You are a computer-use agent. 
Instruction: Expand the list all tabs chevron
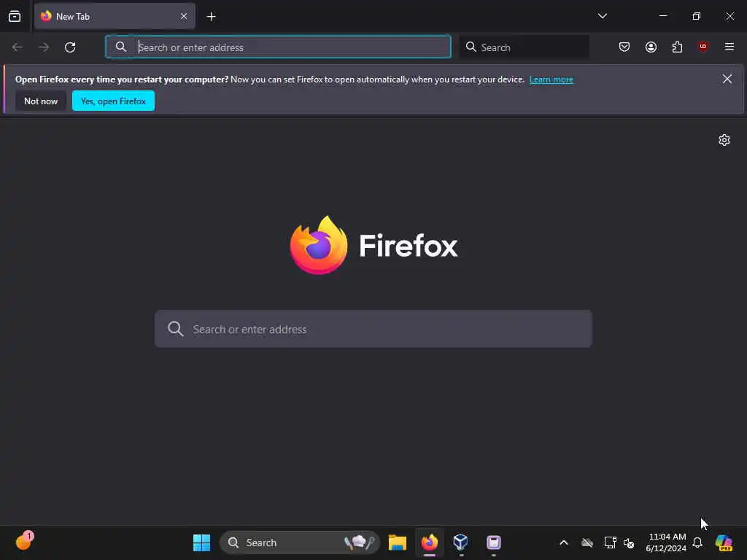(602, 16)
